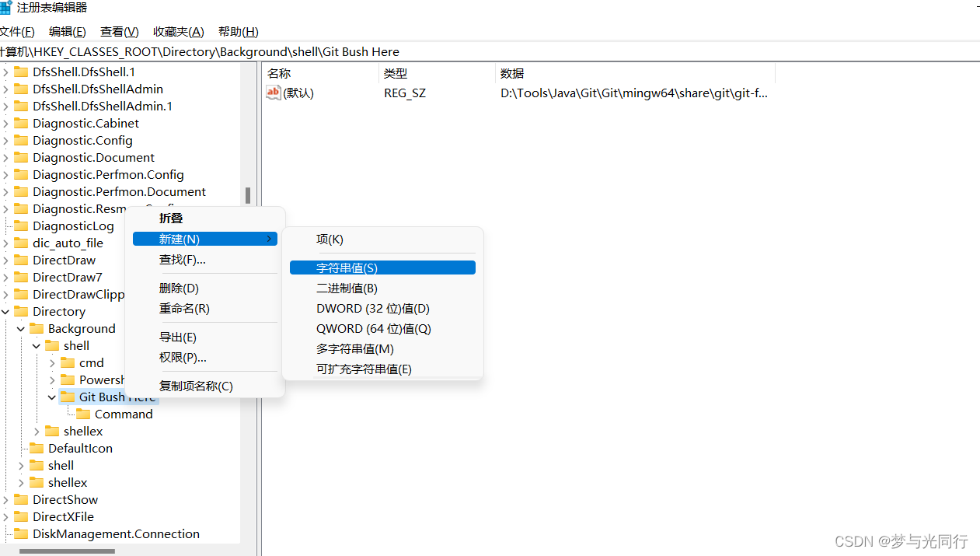Click folder icon of Background key

[37, 328]
